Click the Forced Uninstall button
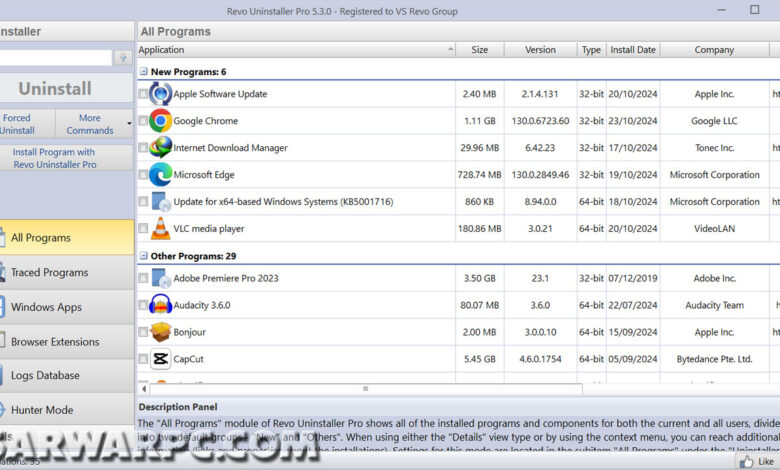 pos(27,124)
